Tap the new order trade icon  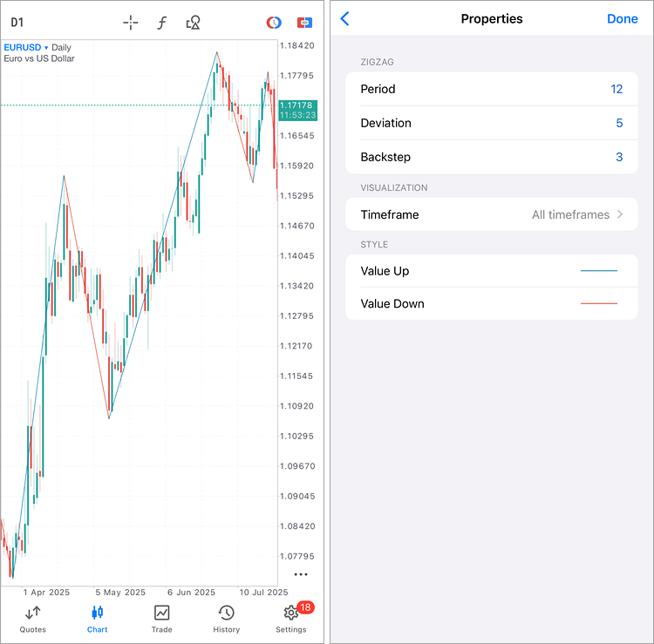[304, 23]
